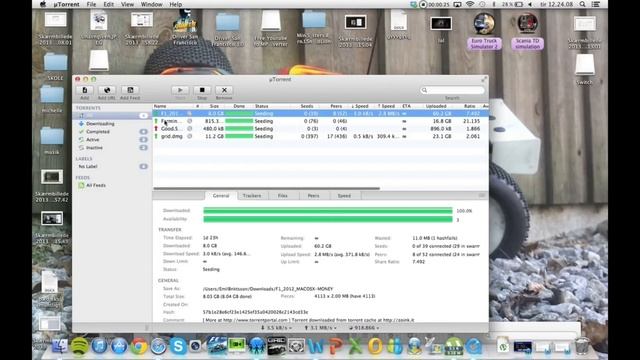Open Google Chrome from the Dock
This screenshot has width=640, height=360.
click(139, 346)
